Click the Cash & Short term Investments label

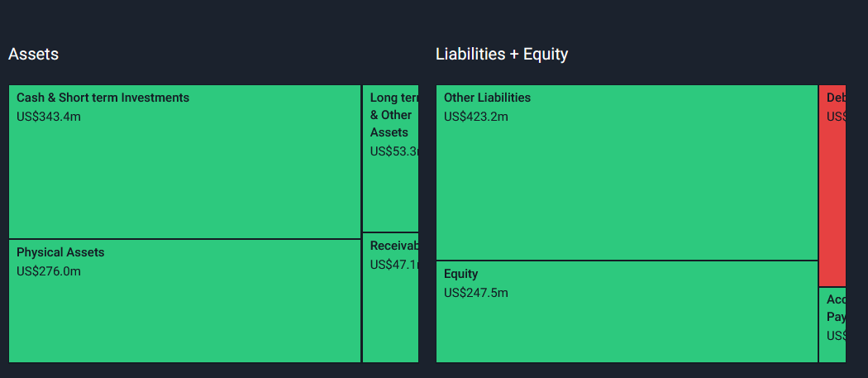tap(103, 98)
